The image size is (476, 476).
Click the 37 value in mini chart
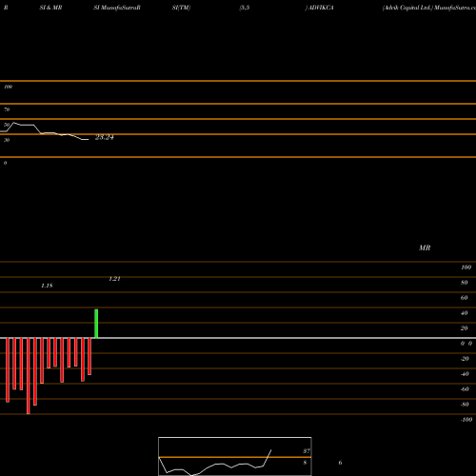tap(307, 451)
